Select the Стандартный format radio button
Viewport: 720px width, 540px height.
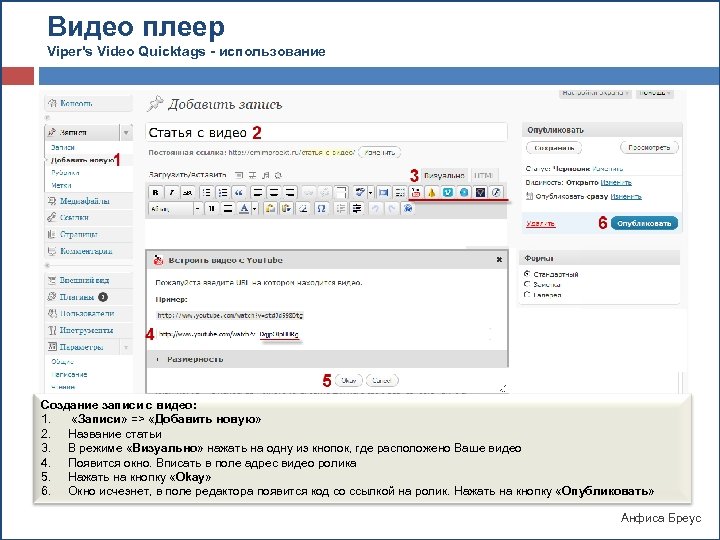(527, 274)
